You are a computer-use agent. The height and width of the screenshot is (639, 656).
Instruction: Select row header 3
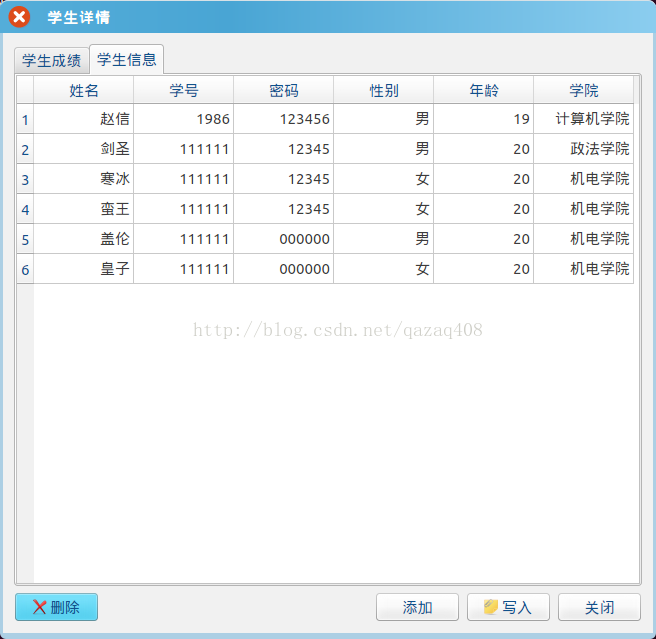tap(25, 179)
